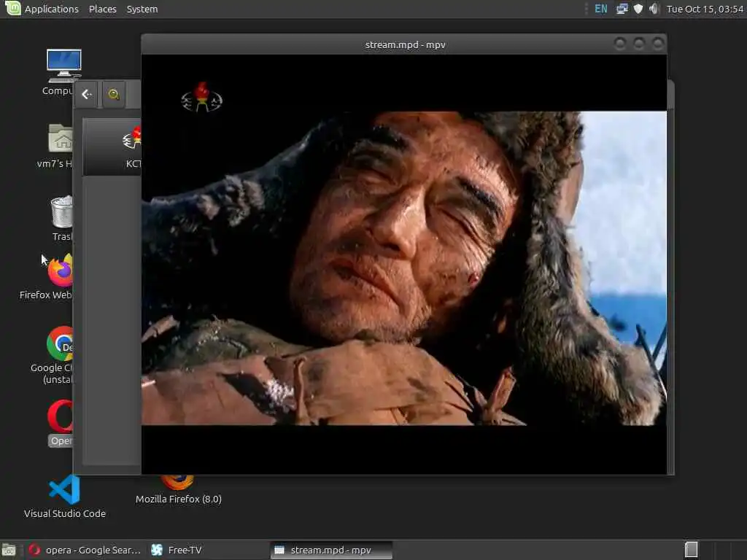Click the stream.mpd - mpv title bar
The image size is (747, 560).
click(405, 44)
